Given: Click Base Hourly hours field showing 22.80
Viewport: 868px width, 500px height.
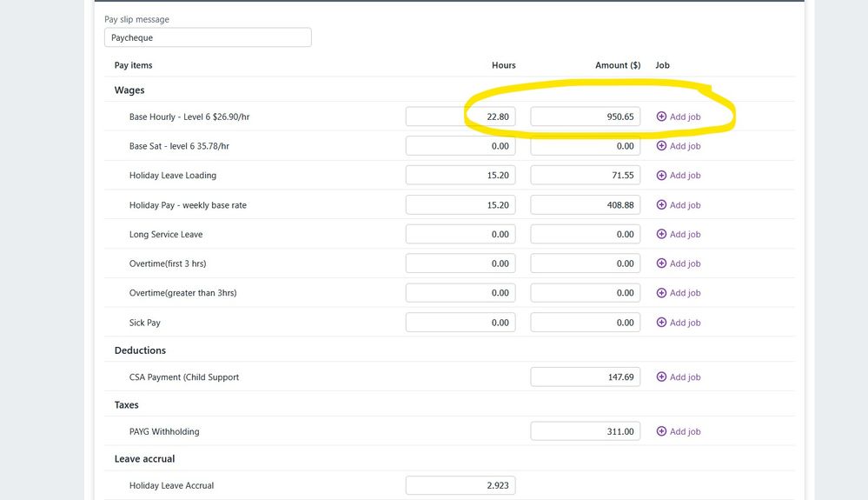Looking at the screenshot, I should 461,117.
